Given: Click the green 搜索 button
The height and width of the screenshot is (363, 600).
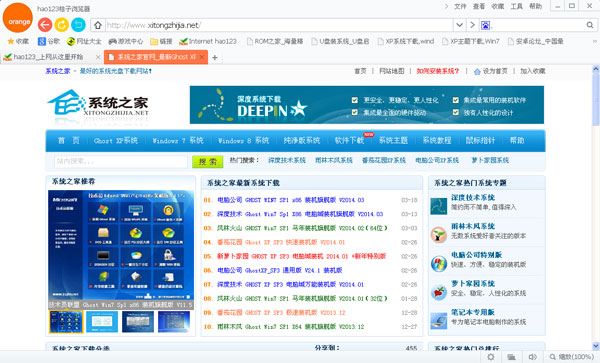Looking at the screenshot, I should [x=207, y=162].
